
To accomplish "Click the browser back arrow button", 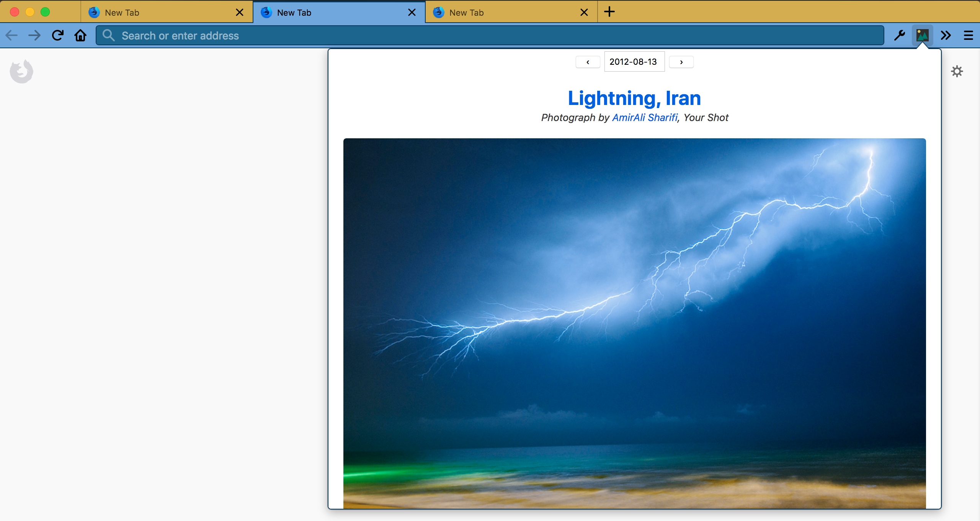I will [x=11, y=36].
